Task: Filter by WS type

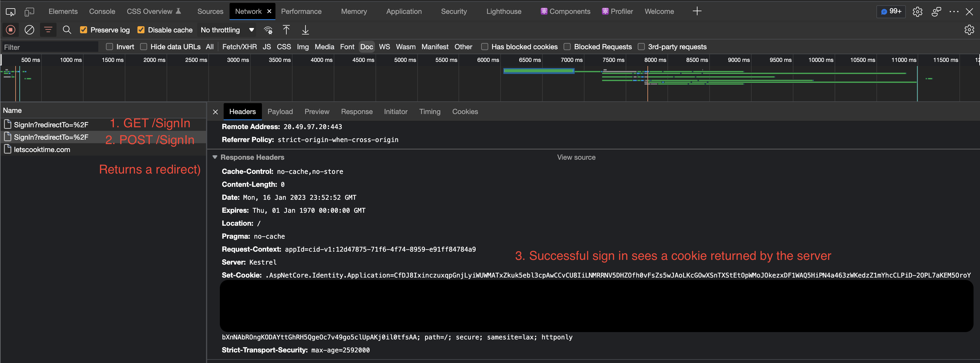Action: tap(384, 47)
